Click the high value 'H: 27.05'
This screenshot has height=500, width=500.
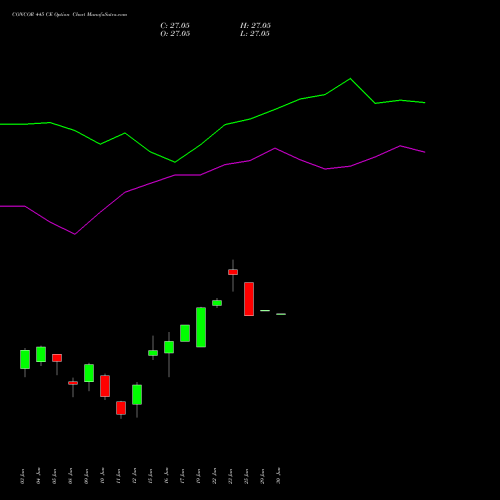pos(255,26)
